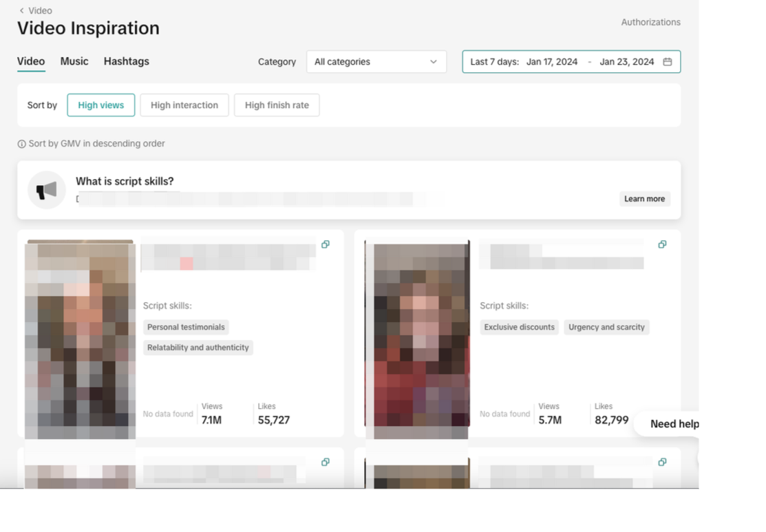
Task: Click the megaphone icon in script skills banner
Action: point(47,190)
